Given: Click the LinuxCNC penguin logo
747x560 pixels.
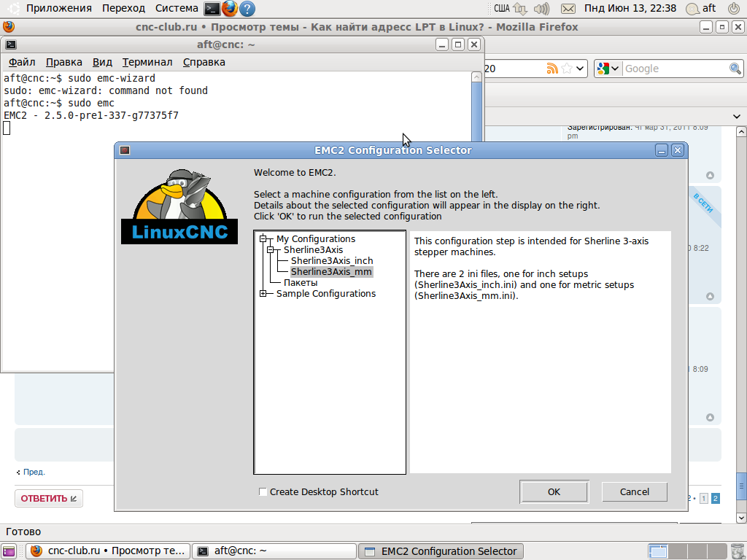Looking at the screenshot, I should click(x=179, y=206).
